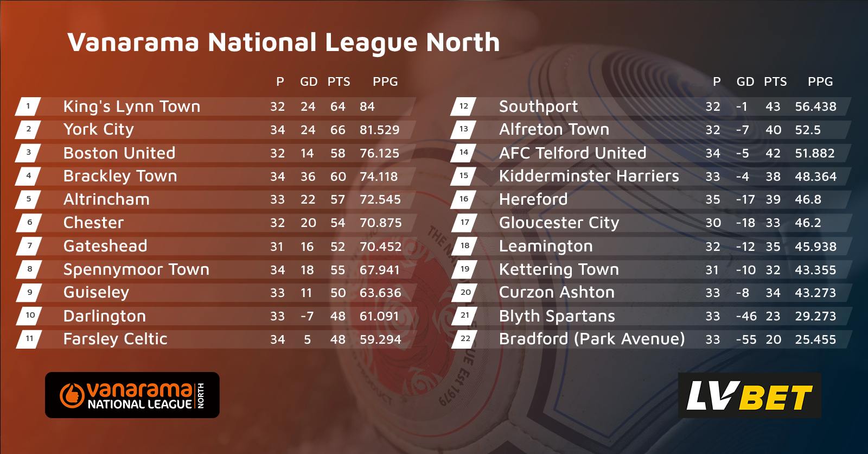Select the Spennymoor Town team name

[136, 270]
